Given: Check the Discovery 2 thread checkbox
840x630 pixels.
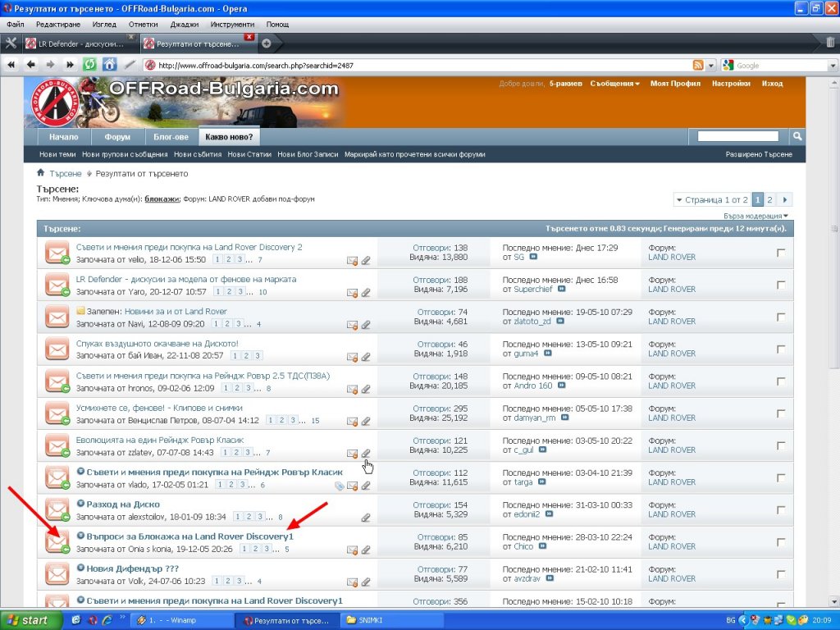Looking at the screenshot, I should [x=781, y=253].
